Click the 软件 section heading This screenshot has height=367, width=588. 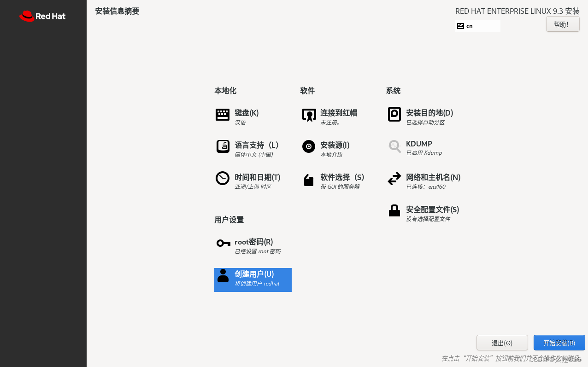pyautogui.click(x=307, y=91)
